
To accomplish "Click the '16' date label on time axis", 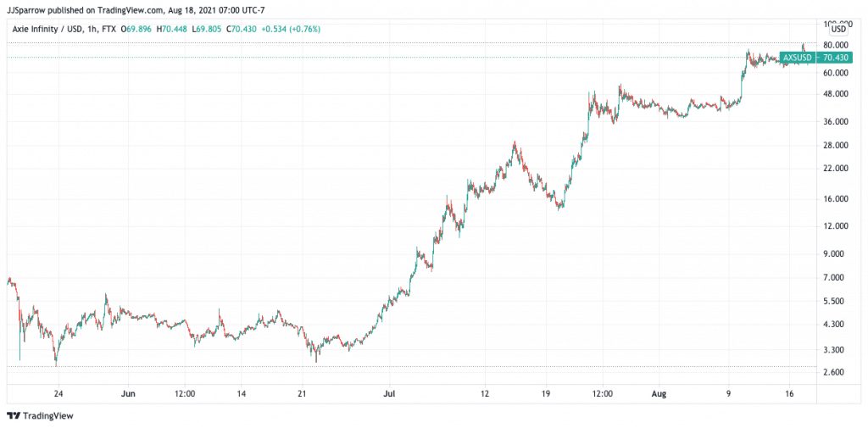I will click(790, 394).
